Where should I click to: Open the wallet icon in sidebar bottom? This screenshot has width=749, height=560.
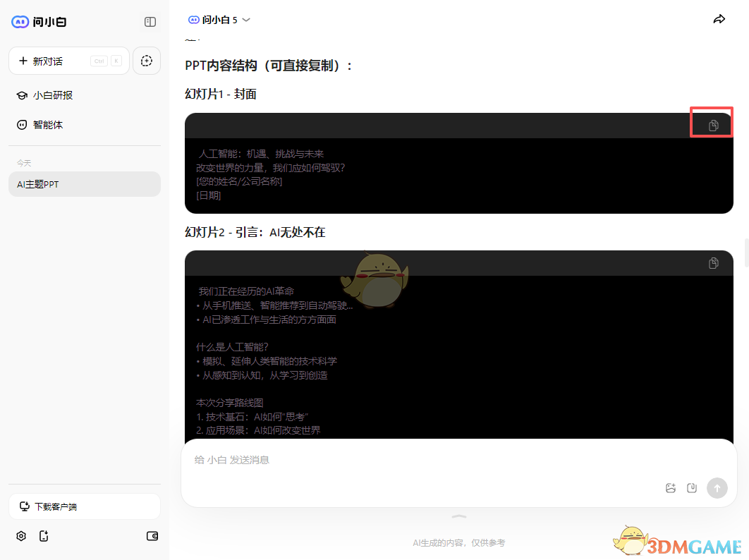[x=152, y=536]
